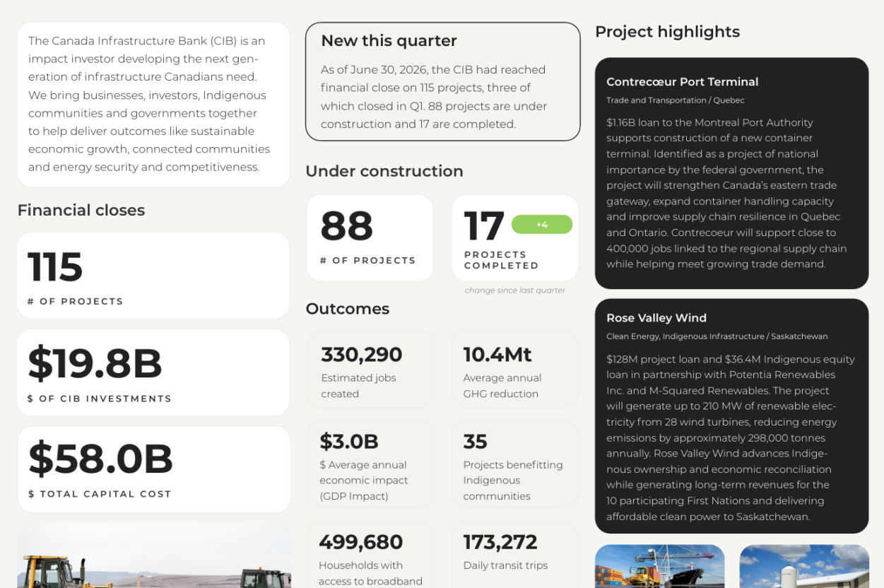
Task: Click the 10.4Mt GHG reduction tile
Action: point(515,370)
